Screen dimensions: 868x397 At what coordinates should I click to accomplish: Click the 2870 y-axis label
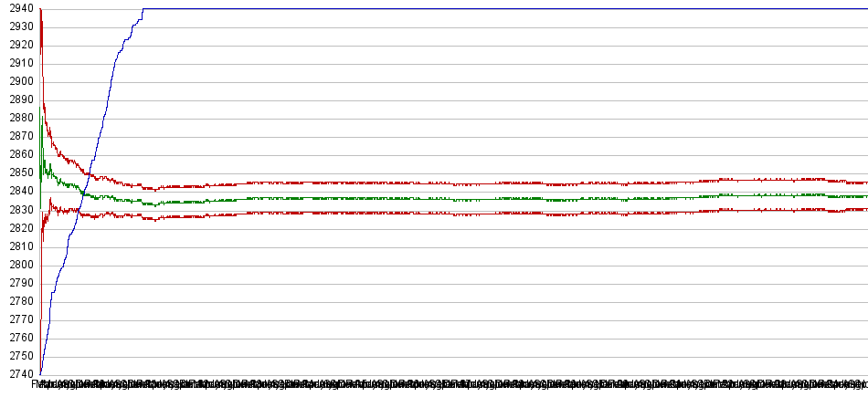[18, 136]
